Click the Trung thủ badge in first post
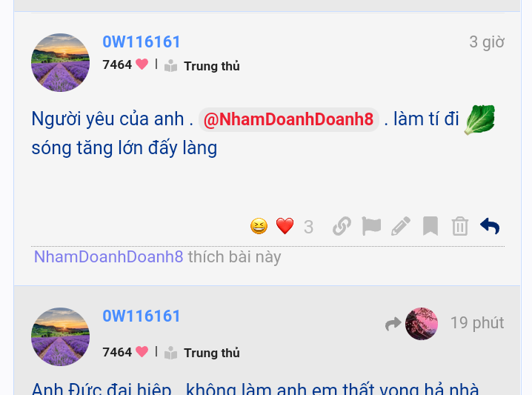 pos(202,66)
